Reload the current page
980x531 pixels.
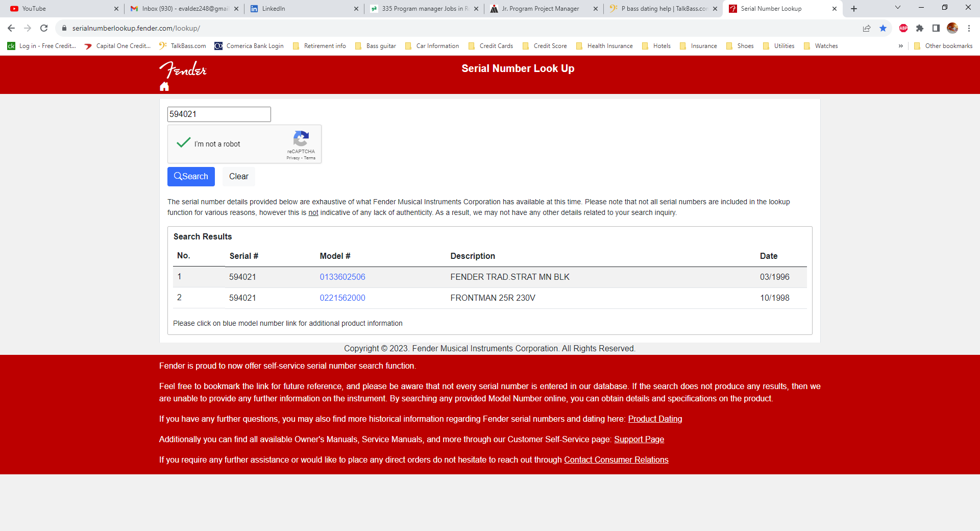click(44, 28)
